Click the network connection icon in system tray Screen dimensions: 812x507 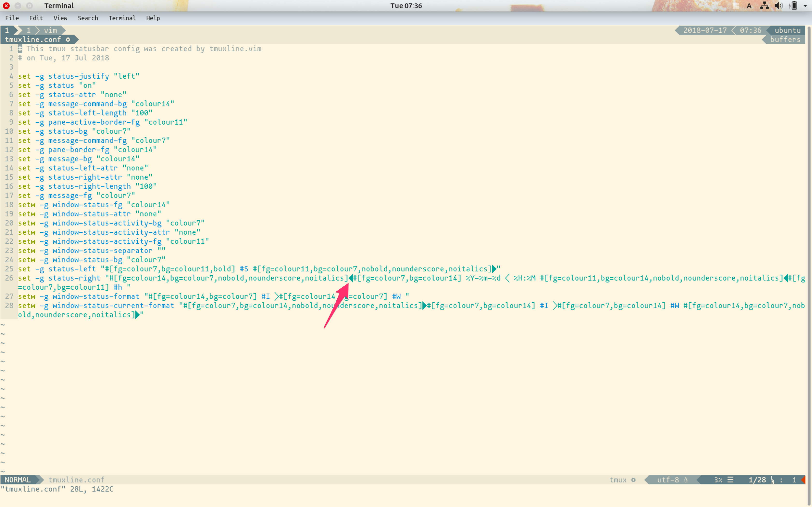tap(765, 6)
